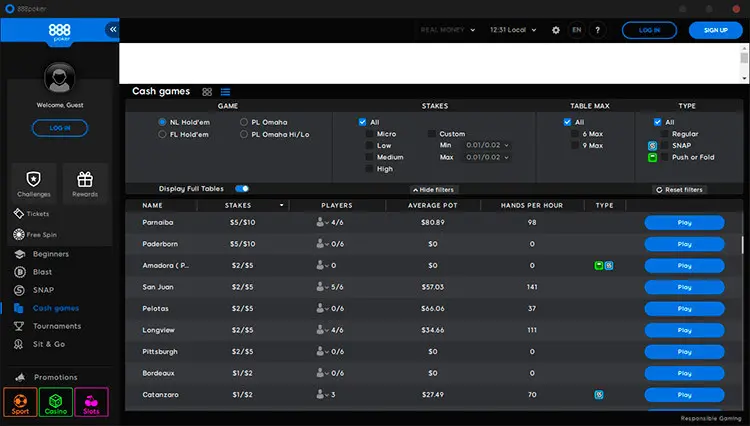Toggle the Display Full Tables switch
Viewport: 750px width, 426px height.
point(242,188)
